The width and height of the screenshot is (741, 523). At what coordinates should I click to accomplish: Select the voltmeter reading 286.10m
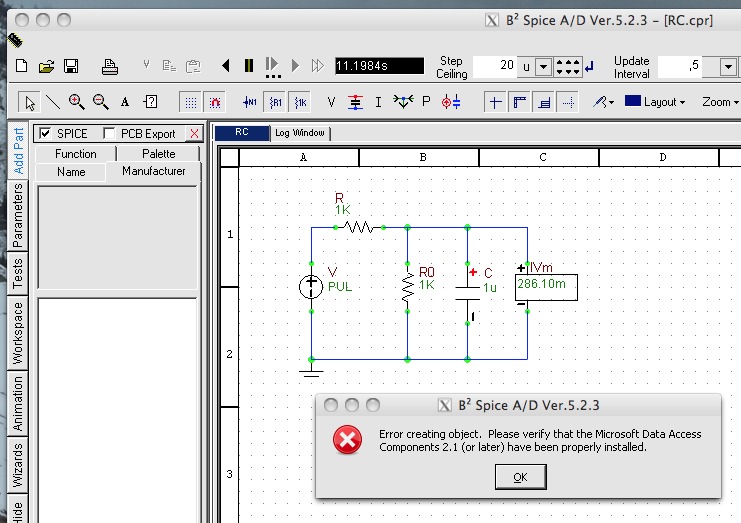(x=542, y=283)
